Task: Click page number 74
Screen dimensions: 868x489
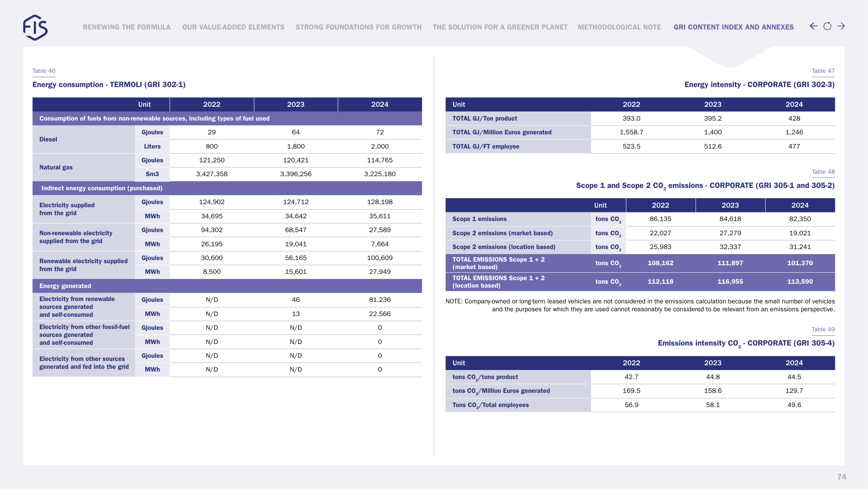Action: coord(842,477)
